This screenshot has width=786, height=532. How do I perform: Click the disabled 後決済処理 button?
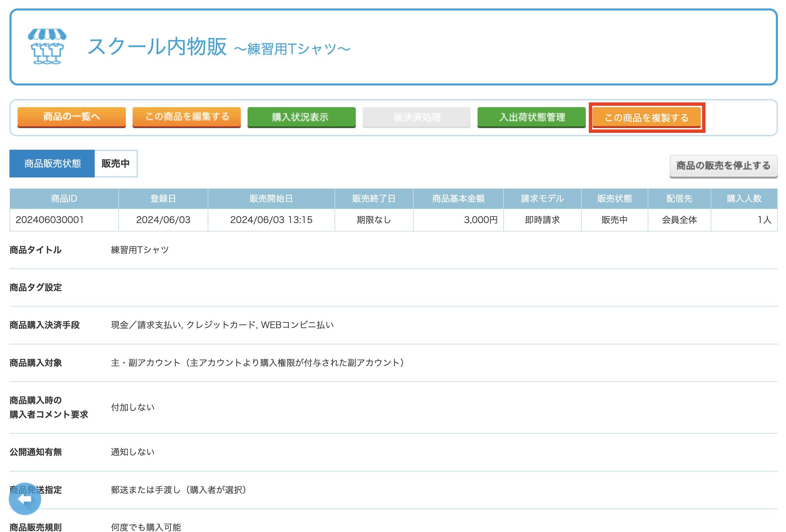coord(417,117)
